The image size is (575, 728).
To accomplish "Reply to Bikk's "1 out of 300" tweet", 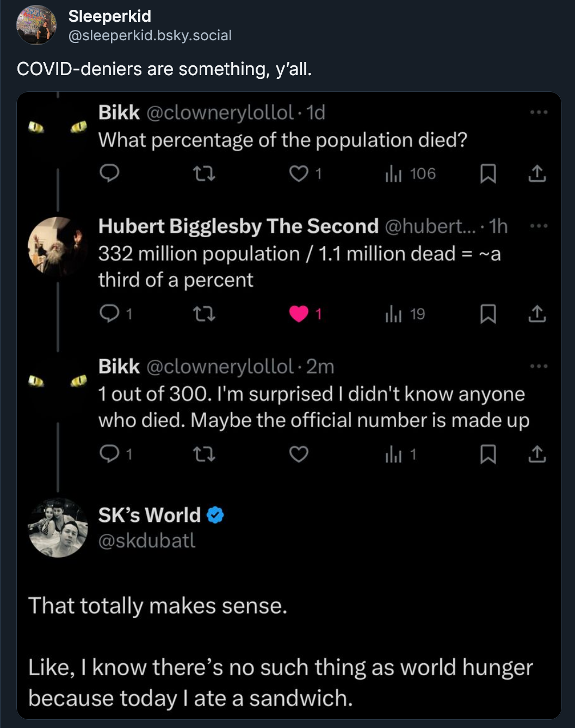I will coord(109,454).
